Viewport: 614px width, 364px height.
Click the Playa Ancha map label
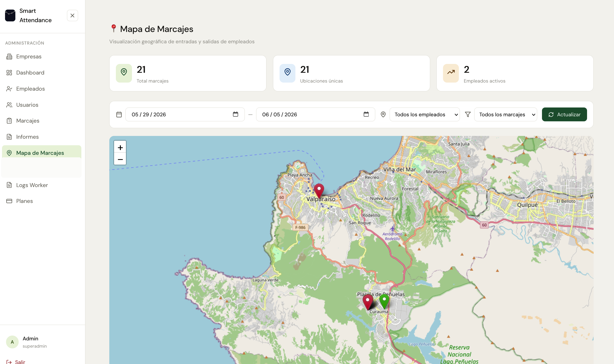pos(300,175)
